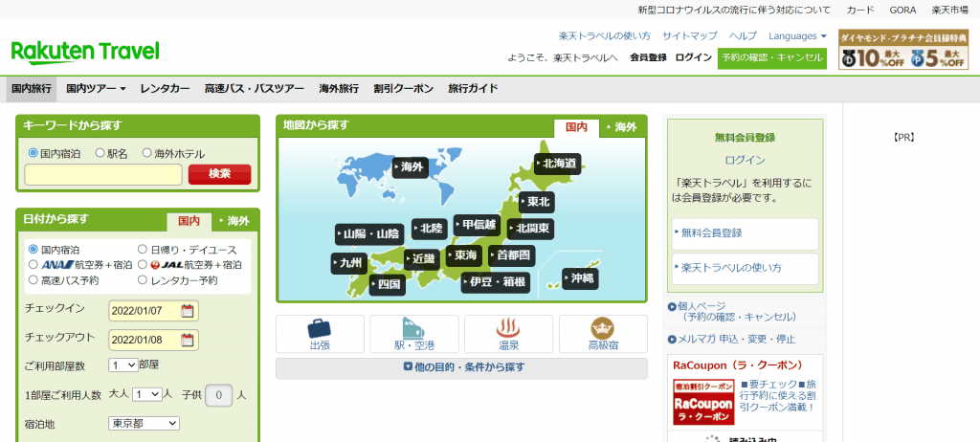Viewport: 980px width, 442px height.
Task: Open the 無料会員登録 sidebar button
Action: (745, 233)
